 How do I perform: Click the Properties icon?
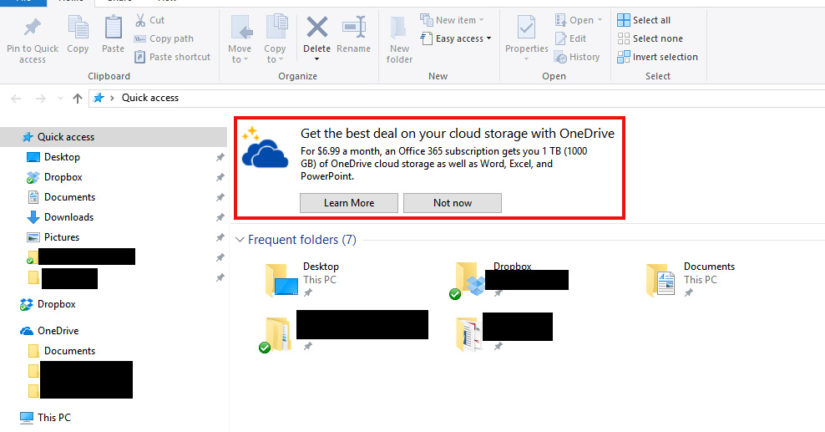526,27
